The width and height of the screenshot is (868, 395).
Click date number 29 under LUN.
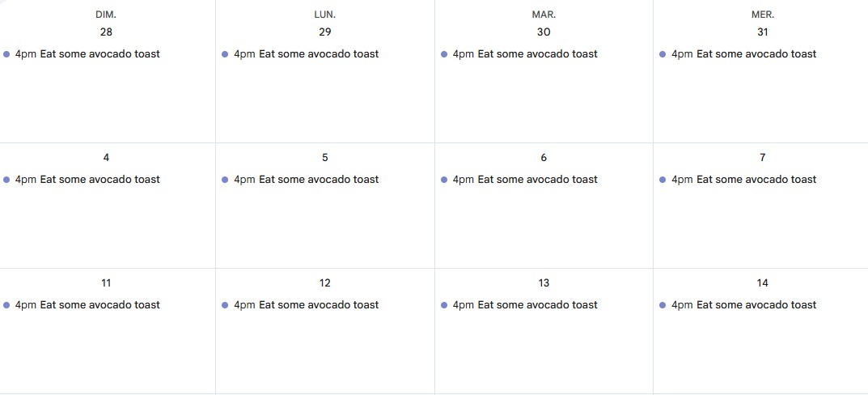tap(325, 32)
